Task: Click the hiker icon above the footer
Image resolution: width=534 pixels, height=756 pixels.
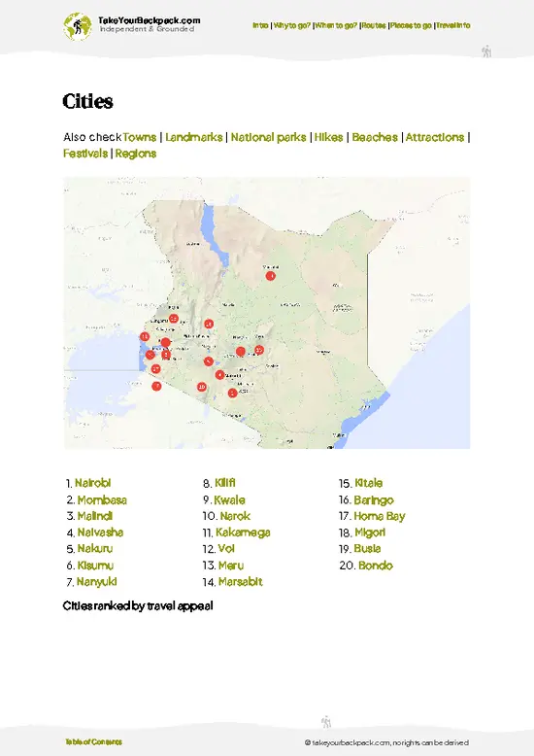Action: 326,722
